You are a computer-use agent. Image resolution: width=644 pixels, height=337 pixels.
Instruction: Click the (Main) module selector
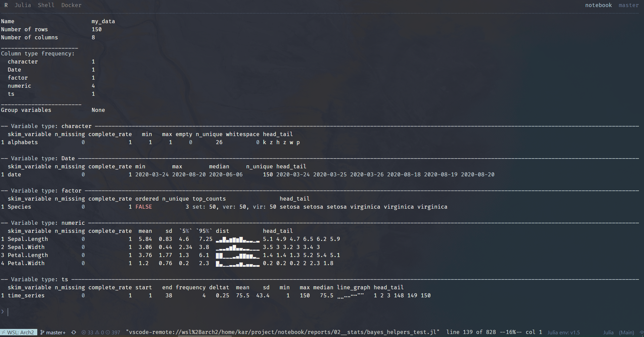pos(627,332)
